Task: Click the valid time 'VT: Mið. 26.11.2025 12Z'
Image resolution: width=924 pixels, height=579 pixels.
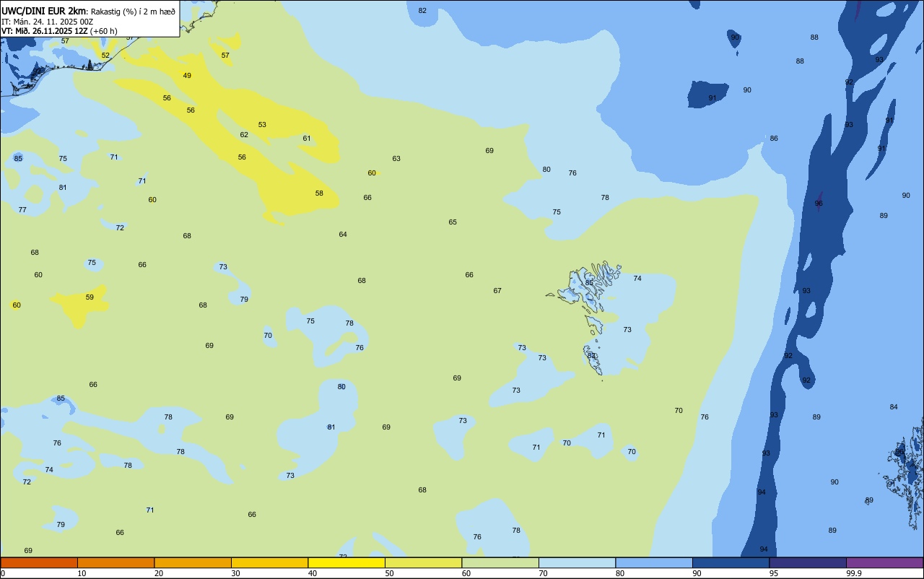Action: click(45, 31)
